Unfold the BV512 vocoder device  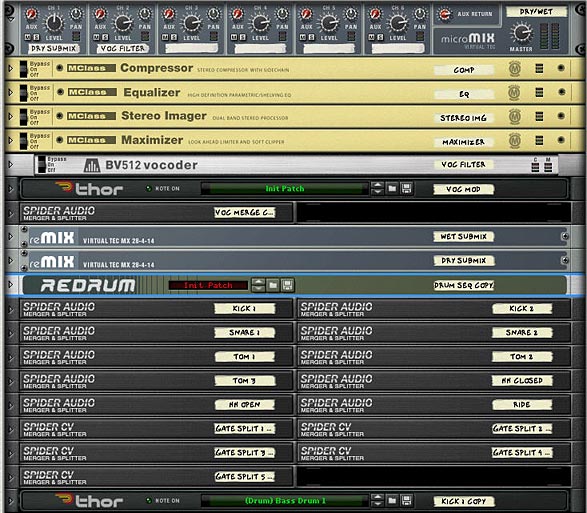pos(10,164)
